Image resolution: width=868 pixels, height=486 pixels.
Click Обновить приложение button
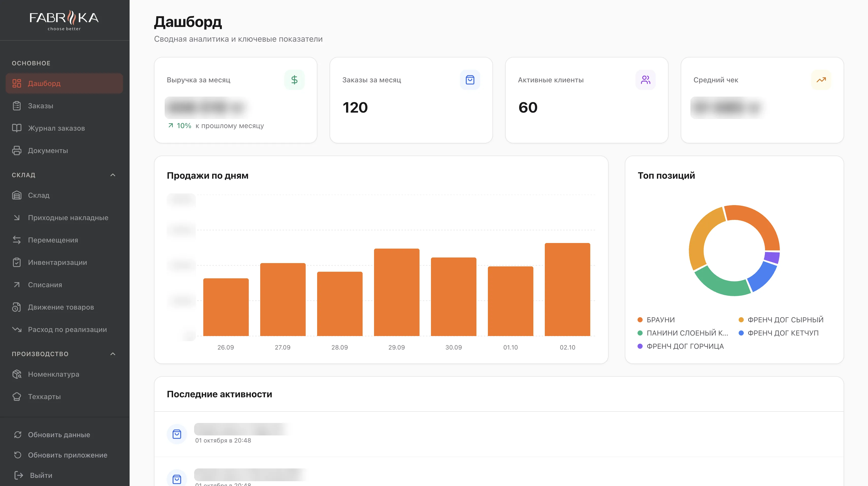point(64,455)
